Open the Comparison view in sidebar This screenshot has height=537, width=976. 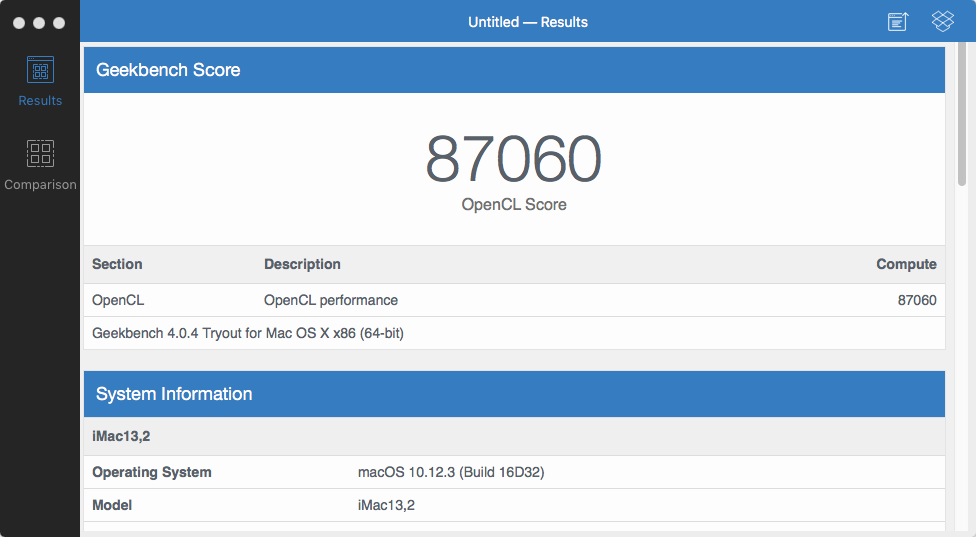point(40,164)
